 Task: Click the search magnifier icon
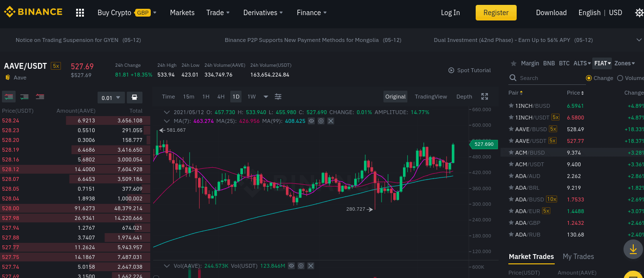[x=513, y=78]
